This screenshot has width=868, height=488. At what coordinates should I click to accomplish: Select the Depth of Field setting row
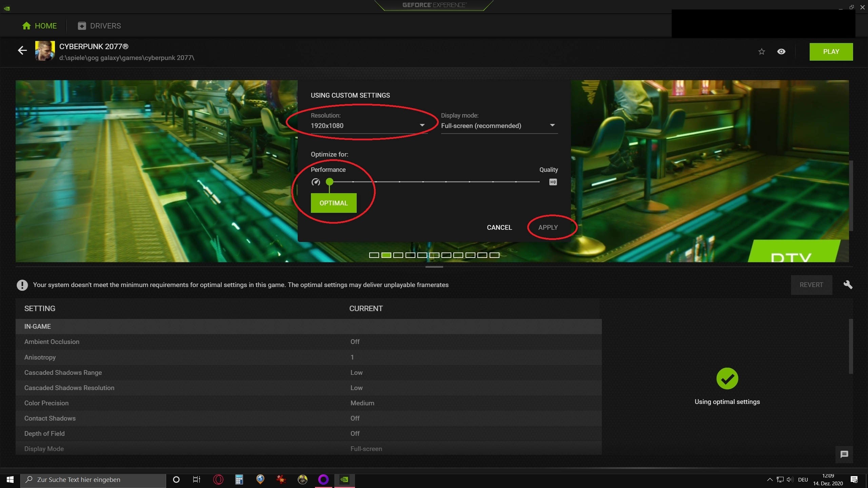(x=309, y=433)
